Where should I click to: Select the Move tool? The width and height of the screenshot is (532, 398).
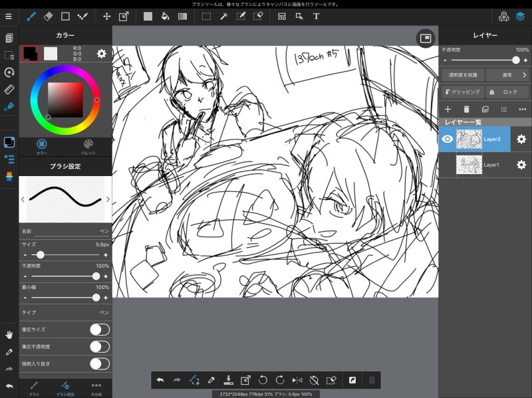point(106,16)
